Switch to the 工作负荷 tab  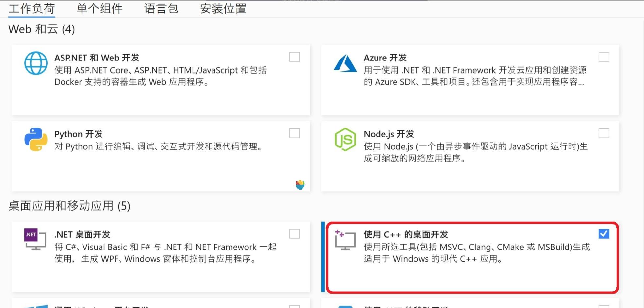32,9
